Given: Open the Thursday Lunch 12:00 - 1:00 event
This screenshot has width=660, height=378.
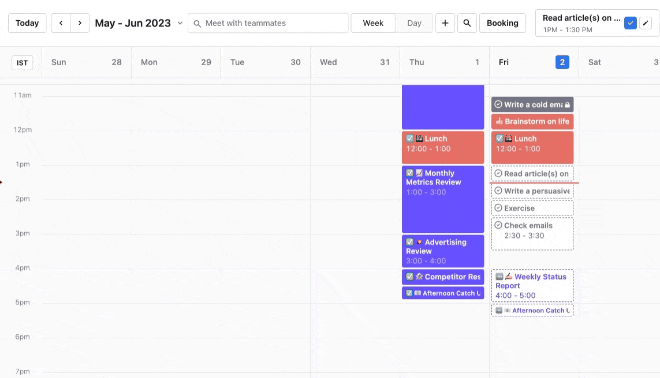Looking at the screenshot, I should click(443, 147).
